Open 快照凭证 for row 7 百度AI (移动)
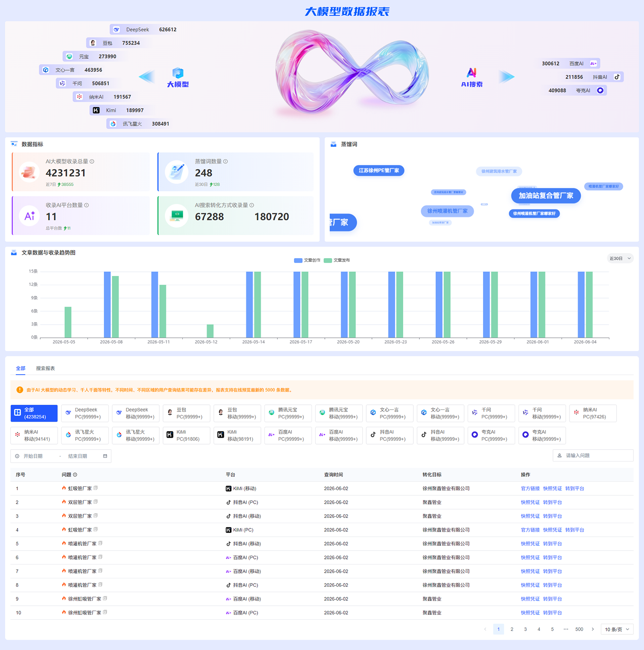This screenshot has height=650, width=644. click(x=530, y=571)
